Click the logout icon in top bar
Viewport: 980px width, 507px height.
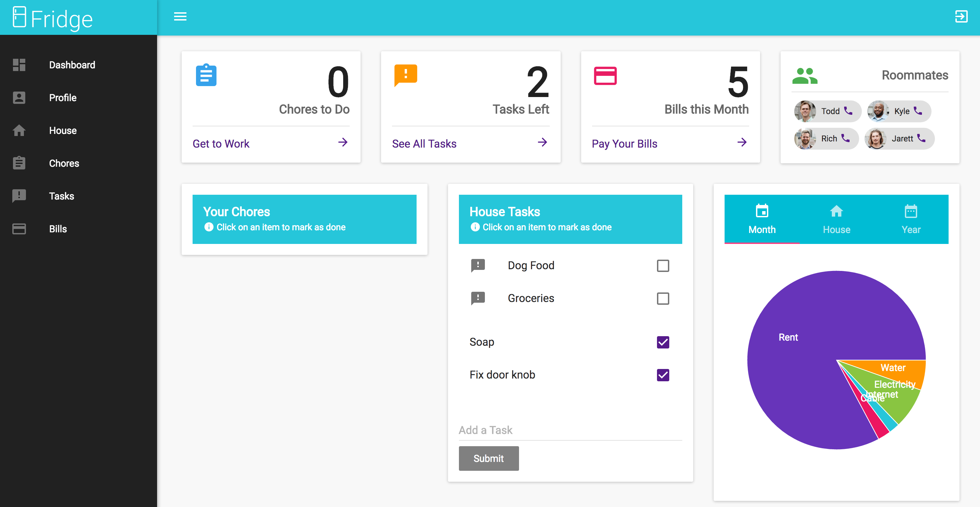tap(961, 17)
